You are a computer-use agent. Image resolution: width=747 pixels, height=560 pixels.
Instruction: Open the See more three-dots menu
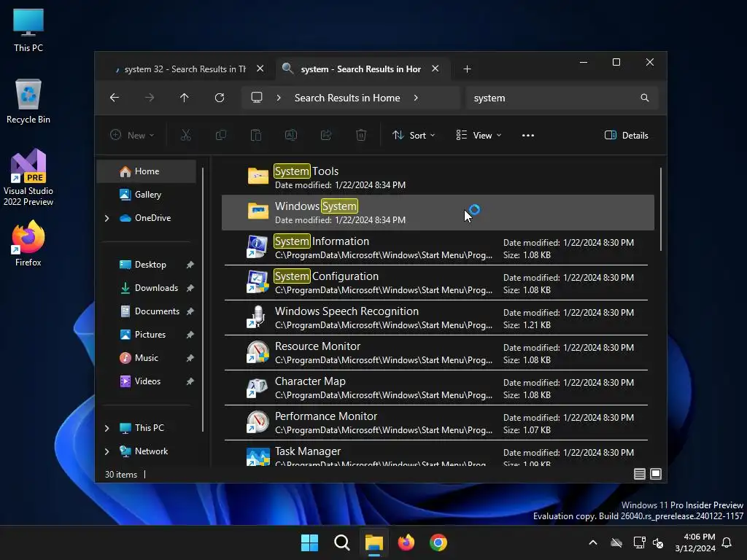(528, 135)
